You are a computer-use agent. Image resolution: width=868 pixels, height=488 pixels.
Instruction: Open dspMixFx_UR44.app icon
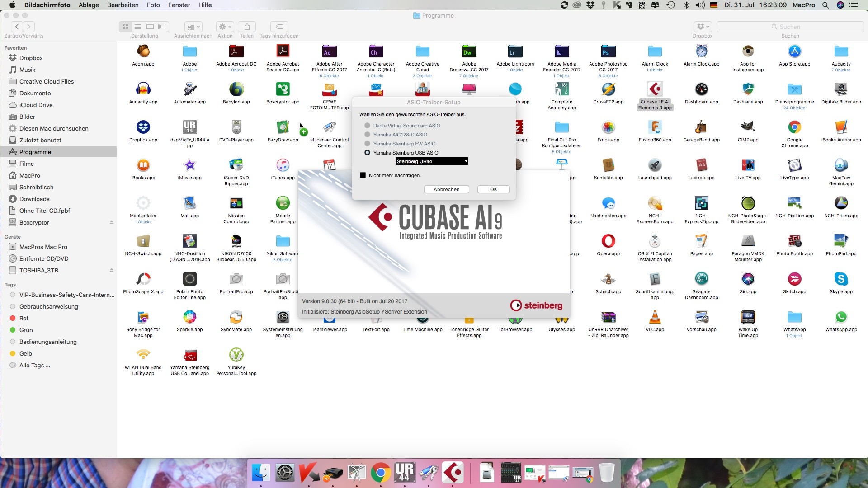tap(190, 127)
